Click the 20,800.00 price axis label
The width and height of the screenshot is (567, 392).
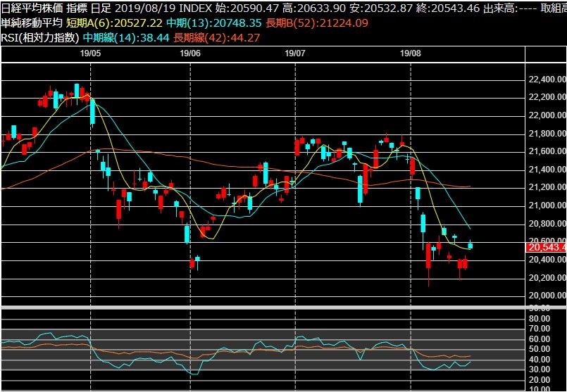(547, 224)
